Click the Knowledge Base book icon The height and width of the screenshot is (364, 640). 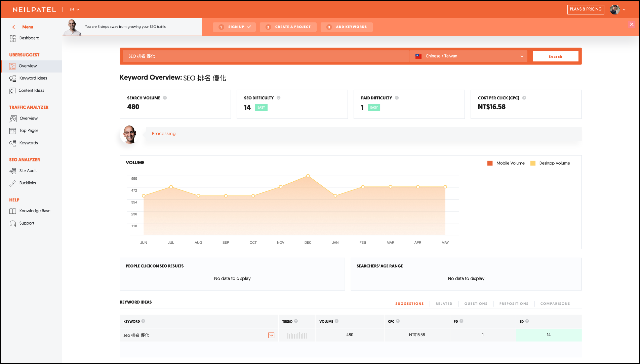coord(13,211)
